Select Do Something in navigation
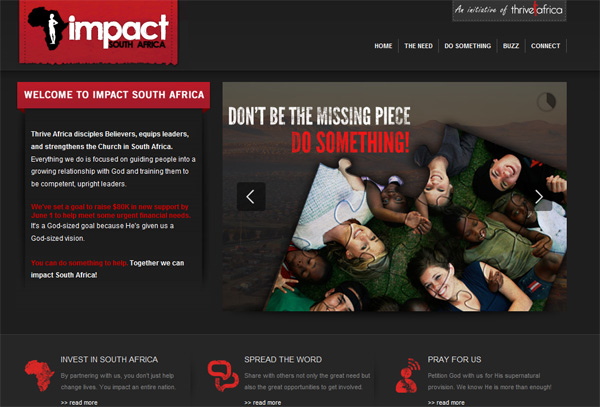This screenshot has height=407, width=600. pos(467,46)
